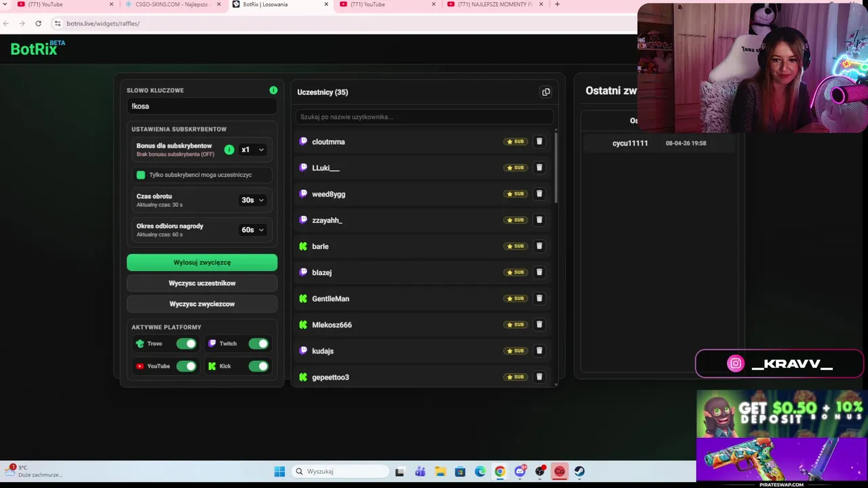The width and height of the screenshot is (868, 488).
Task: Open File Explorer from the taskbar
Action: (x=440, y=471)
